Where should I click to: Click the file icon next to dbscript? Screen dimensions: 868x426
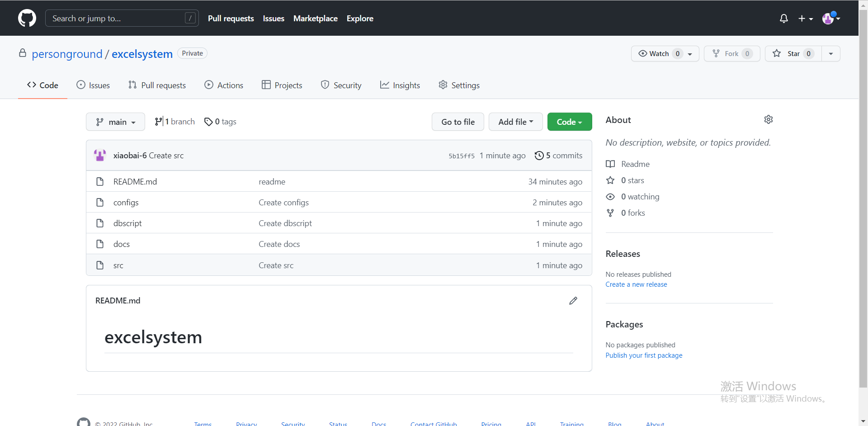point(100,223)
